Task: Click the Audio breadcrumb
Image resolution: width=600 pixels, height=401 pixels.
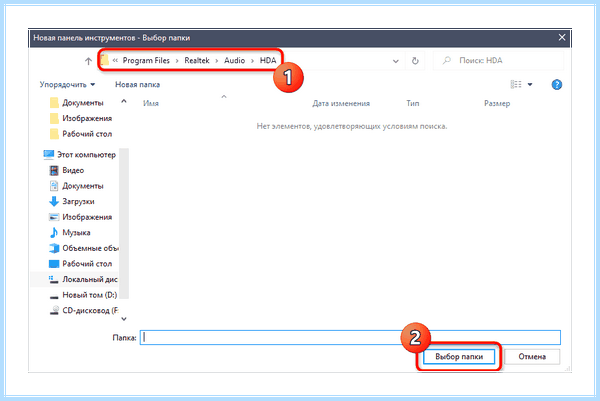Action: [234, 60]
